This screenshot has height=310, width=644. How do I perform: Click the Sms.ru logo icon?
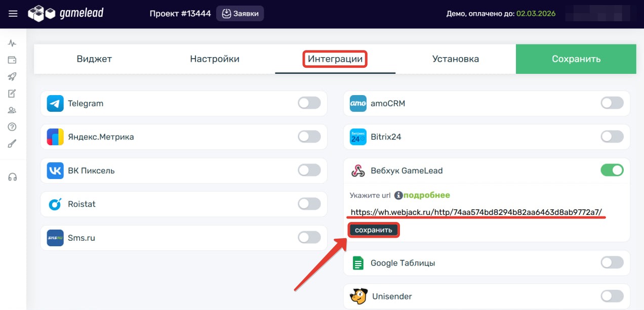click(x=55, y=238)
